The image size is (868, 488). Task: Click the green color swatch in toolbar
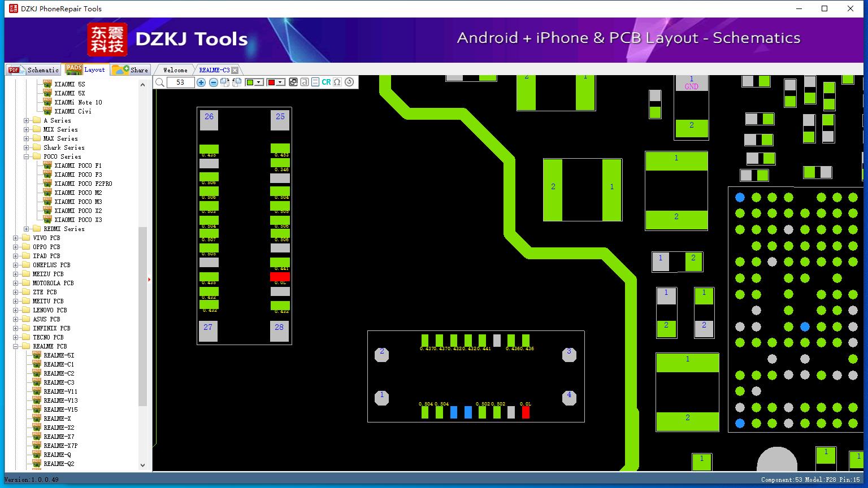coord(250,82)
